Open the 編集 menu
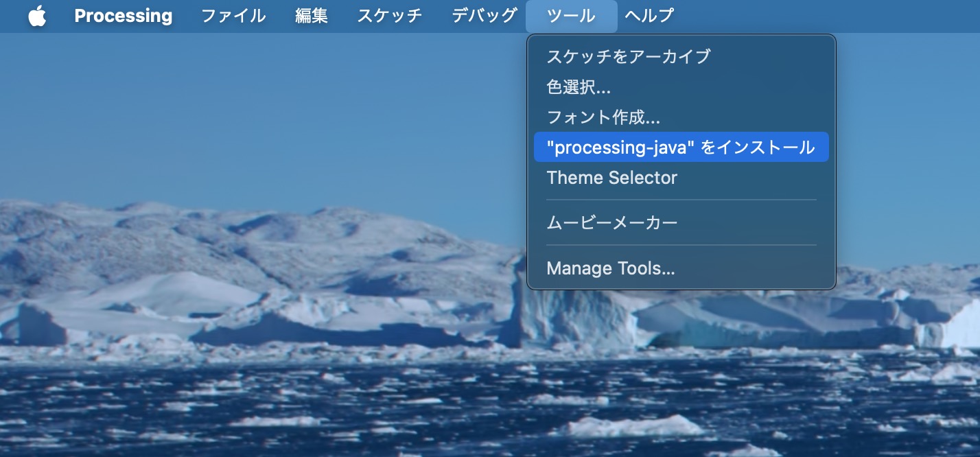This screenshot has width=980, height=457. point(312,16)
